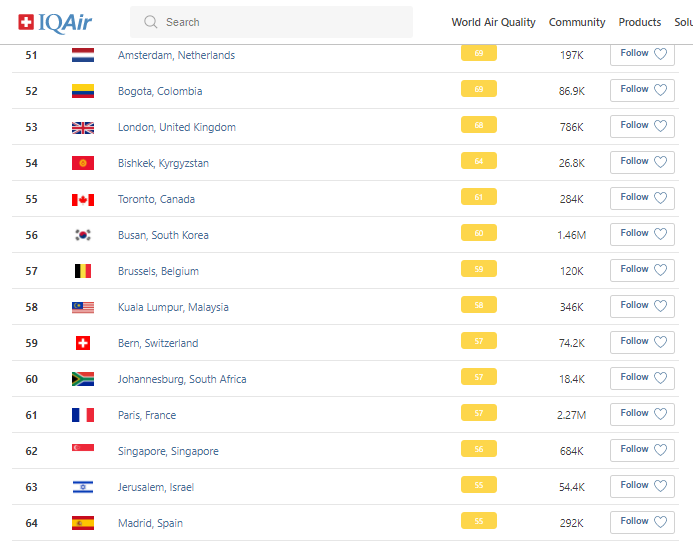The image size is (693, 542).
Task: Toggle Follow heart for Toronto, Canada
Action: tap(660, 198)
